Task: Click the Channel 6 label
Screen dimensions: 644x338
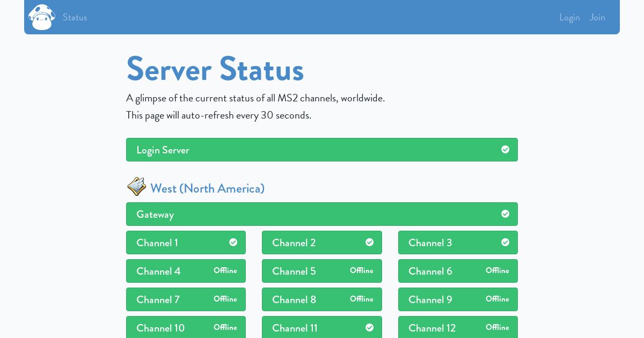Action: point(430,271)
